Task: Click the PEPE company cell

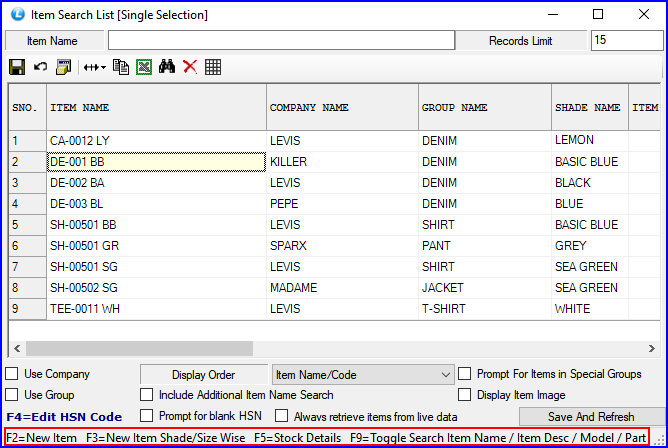Action: coord(343,204)
